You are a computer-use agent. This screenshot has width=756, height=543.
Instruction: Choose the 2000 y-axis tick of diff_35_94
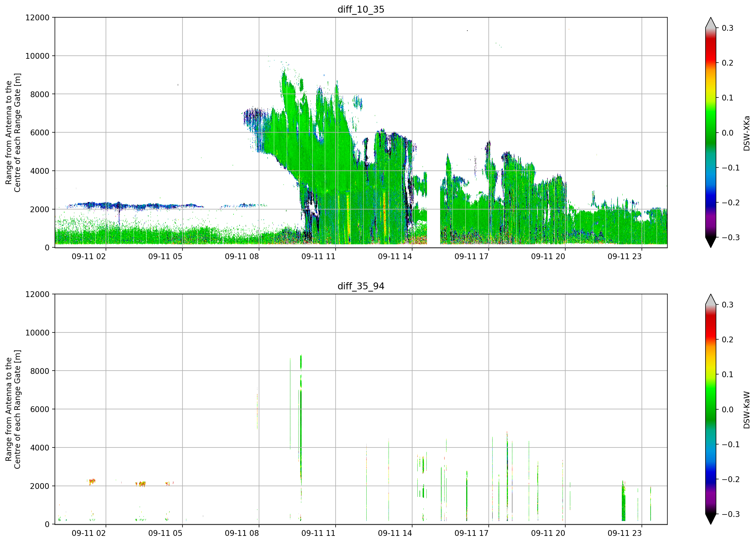click(x=40, y=486)
